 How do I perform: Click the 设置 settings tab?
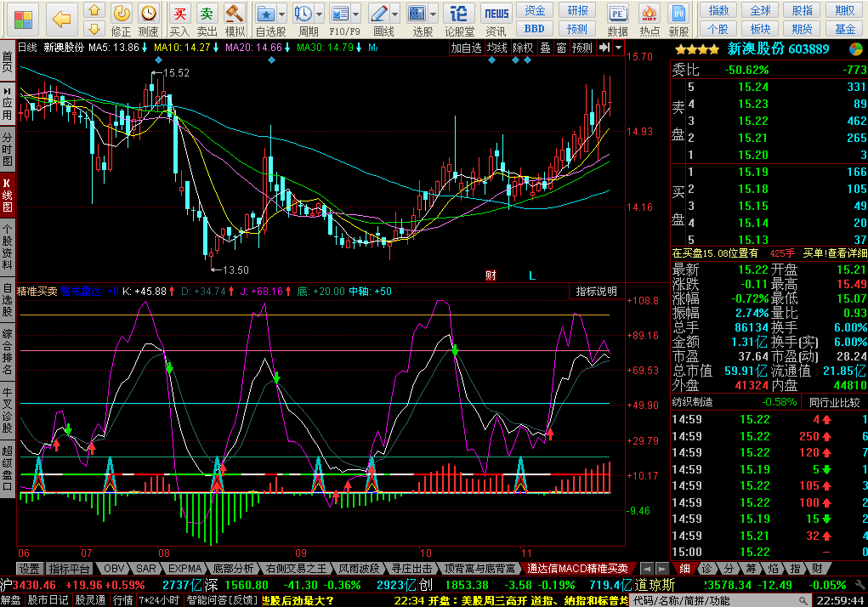click(x=30, y=569)
